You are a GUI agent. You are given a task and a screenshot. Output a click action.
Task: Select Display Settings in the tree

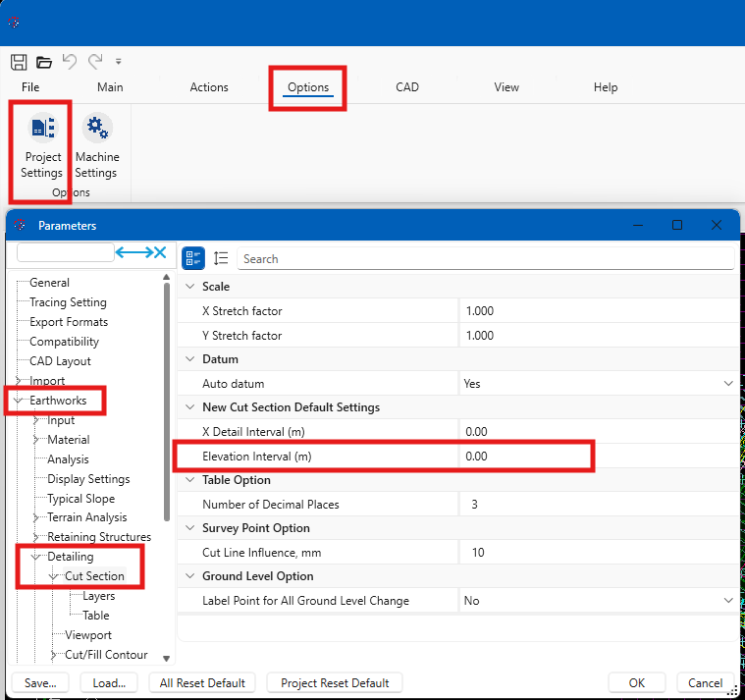pos(88,479)
